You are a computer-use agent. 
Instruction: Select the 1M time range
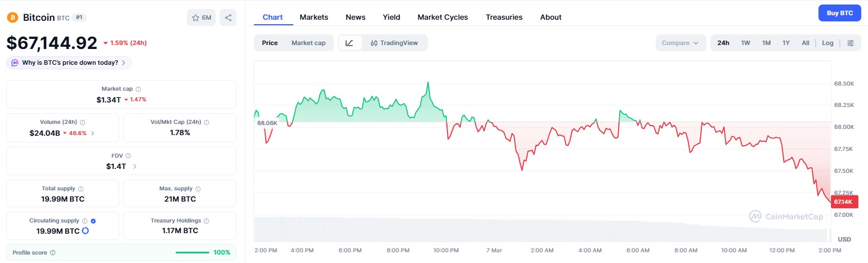pyautogui.click(x=766, y=43)
